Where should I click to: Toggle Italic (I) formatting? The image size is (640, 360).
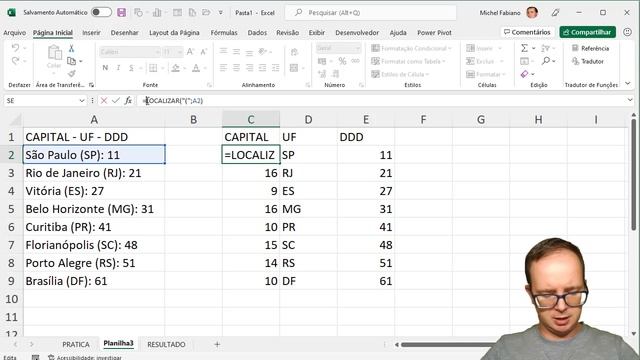pos(118,68)
